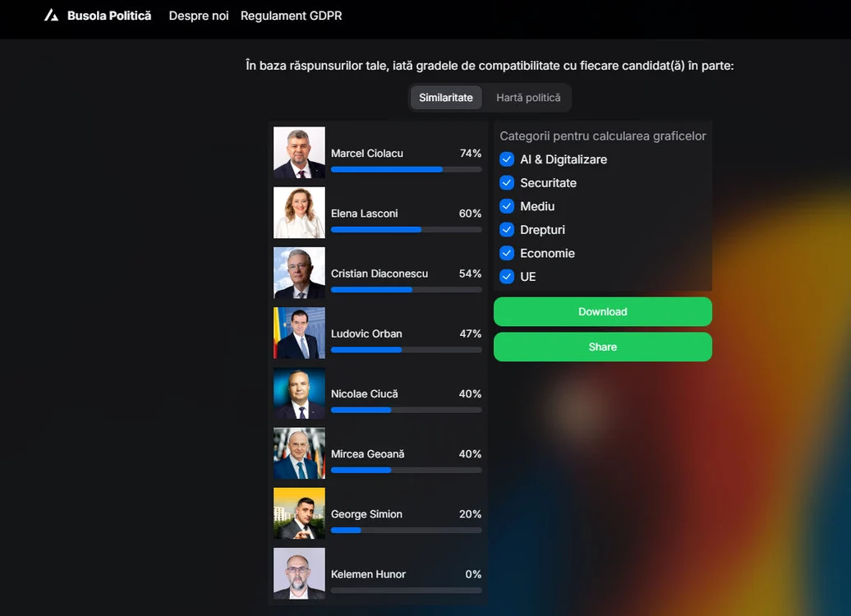This screenshot has width=851, height=616.
Task: Uncheck the UE checkbox
Action: click(507, 277)
